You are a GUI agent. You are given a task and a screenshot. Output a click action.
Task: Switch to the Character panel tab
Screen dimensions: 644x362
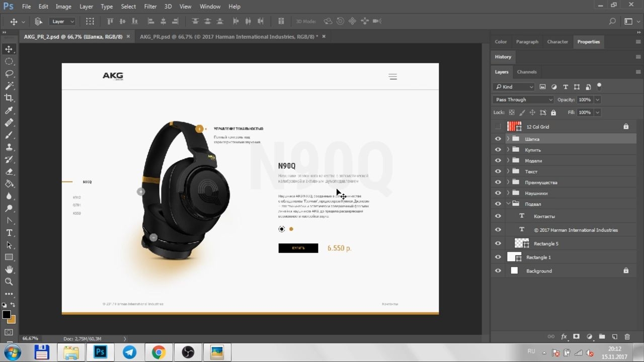pos(557,42)
